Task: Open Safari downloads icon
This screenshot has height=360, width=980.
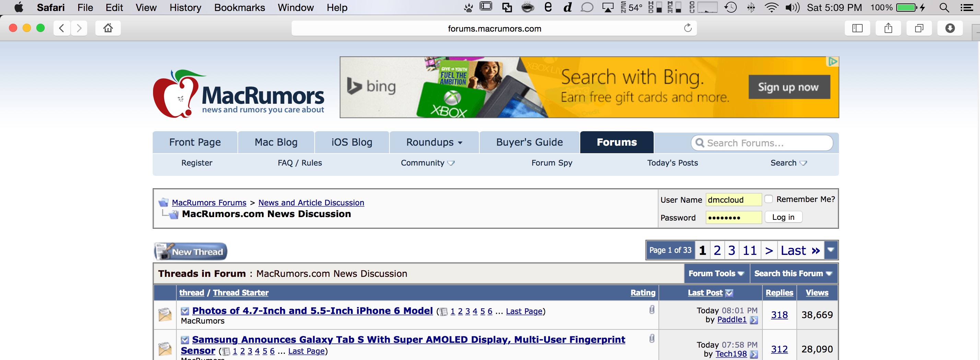Action: click(949, 28)
